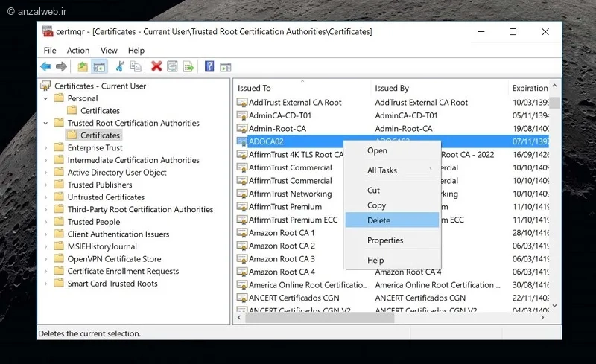Click the Certificates - Current User root icon

tap(45, 86)
